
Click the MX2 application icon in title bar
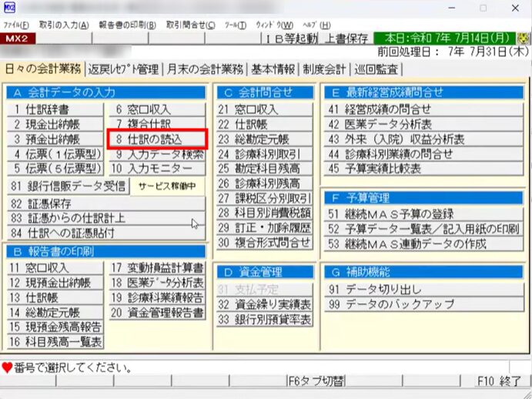click(x=12, y=8)
